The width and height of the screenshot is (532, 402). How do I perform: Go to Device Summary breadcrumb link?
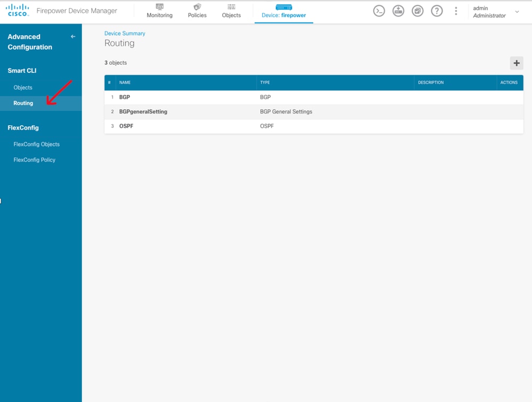(x=125, y=33)
